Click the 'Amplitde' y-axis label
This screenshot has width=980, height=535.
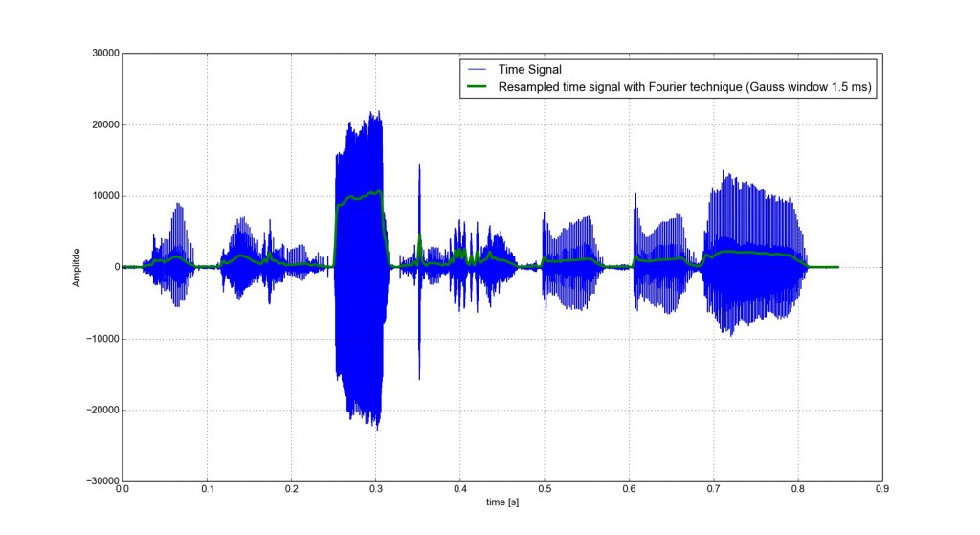[78, 268]
